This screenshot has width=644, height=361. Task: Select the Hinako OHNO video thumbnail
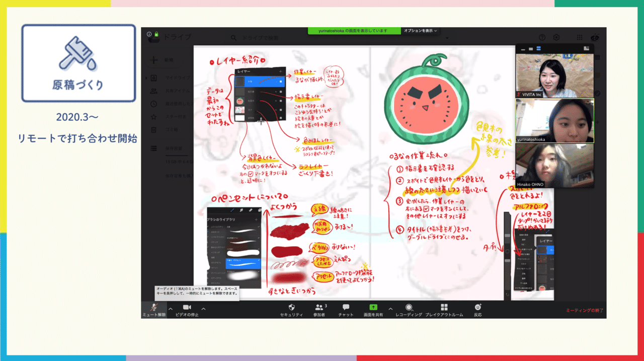554,166
